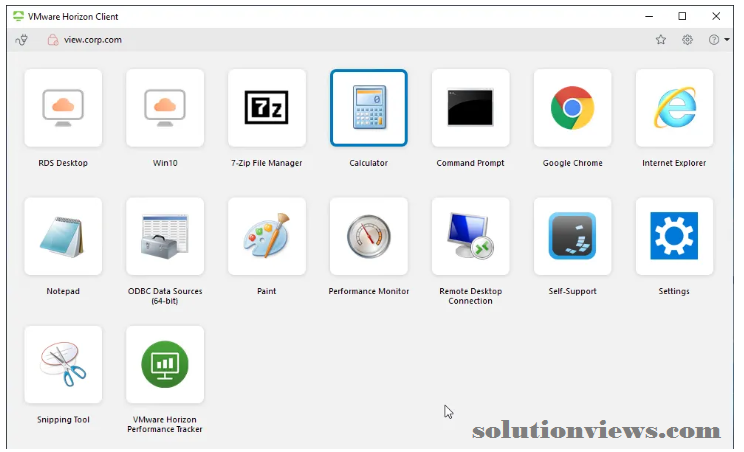The width and height of the screenshot is (744, 452).
Task: Click the Internet Explorer label
Action: click(x=674, y=163)
